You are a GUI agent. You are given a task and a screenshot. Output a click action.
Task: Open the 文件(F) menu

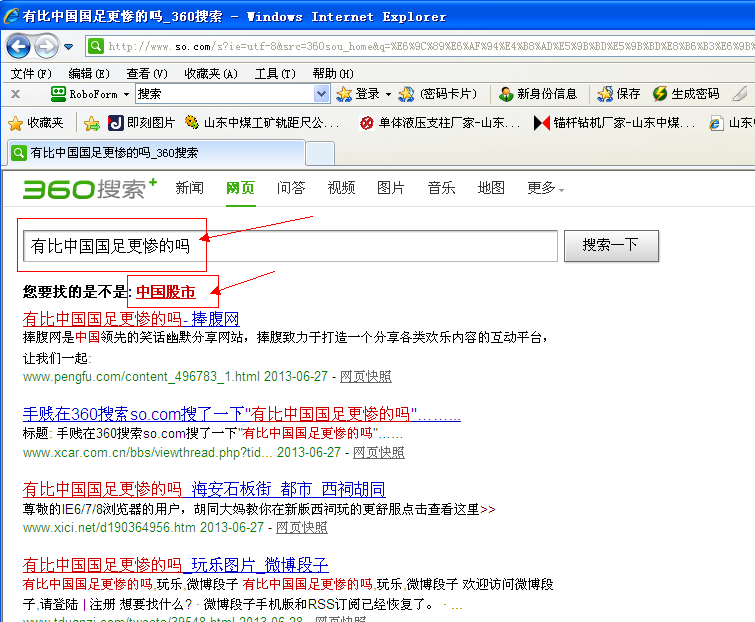(x=31, y=74)
